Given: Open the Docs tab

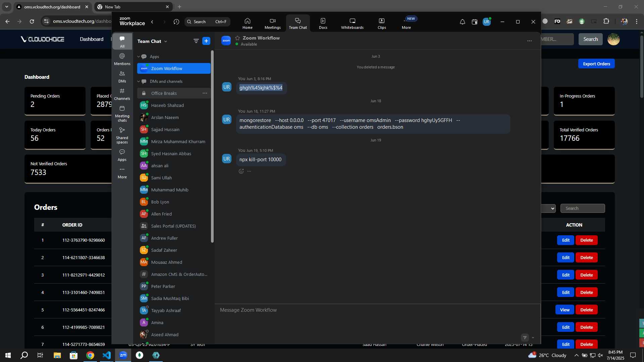Looking at the screenshot, I should 323,23.
